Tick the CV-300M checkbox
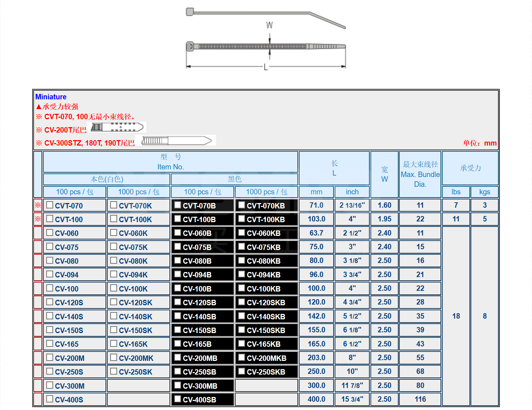The image size is (532, 410). tap(50, 385)
